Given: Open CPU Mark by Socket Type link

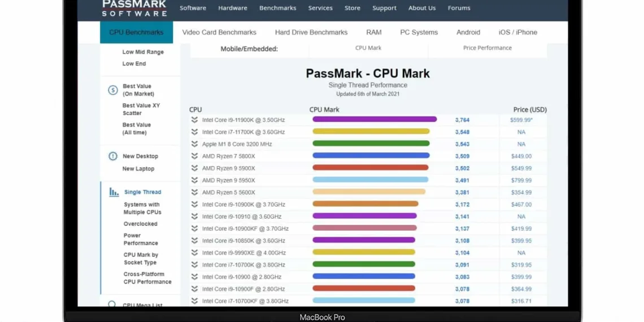Looking at the screenshot, I should [x=141, y=258].
